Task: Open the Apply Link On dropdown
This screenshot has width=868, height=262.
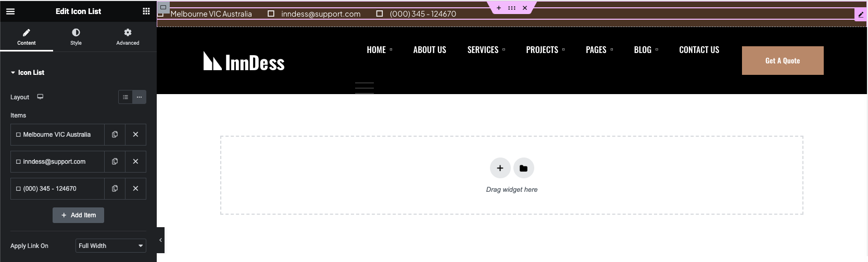Action: pos(110,246)
